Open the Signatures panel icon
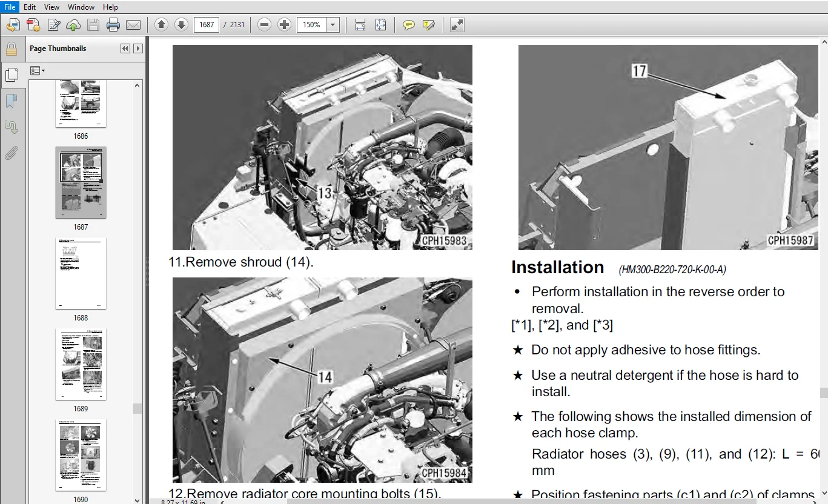828x504 pixels. [x=11, y=127]
